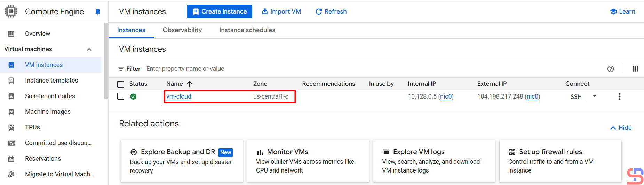Open the Instance schedules tab

coord(247,30)
